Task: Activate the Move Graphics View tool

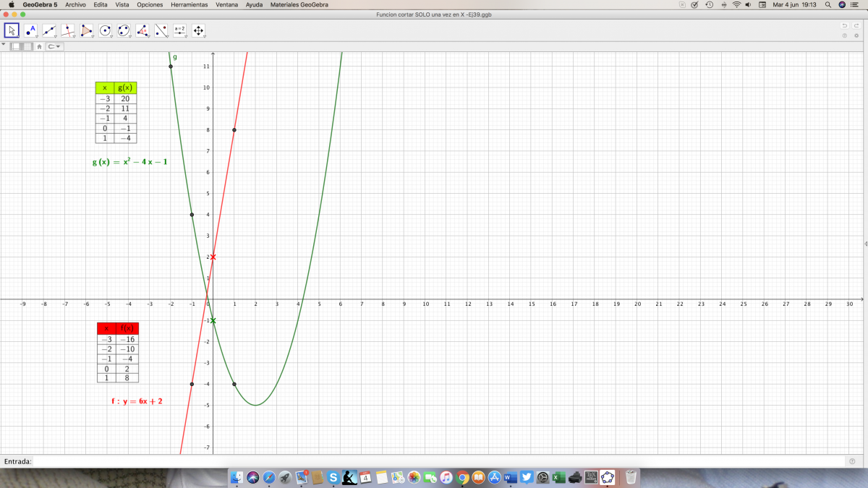Action: [198, 30]
